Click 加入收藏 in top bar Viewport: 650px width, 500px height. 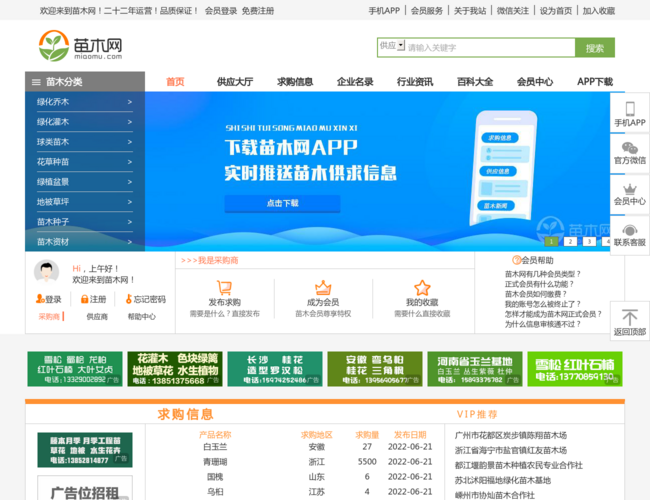(599, 11)
